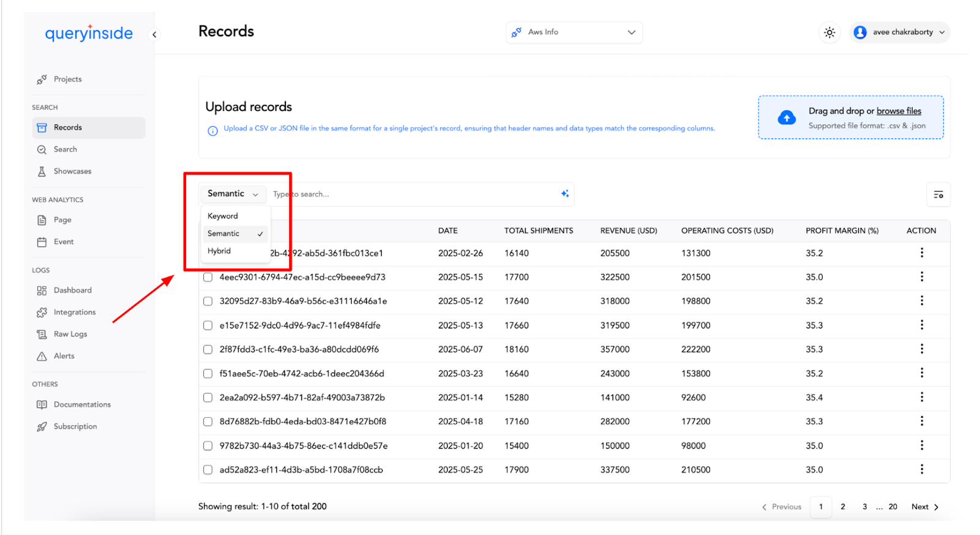This screenshot has height=535, width=980.
Task: Open Records in the sidebar
Action: [89, 127]
